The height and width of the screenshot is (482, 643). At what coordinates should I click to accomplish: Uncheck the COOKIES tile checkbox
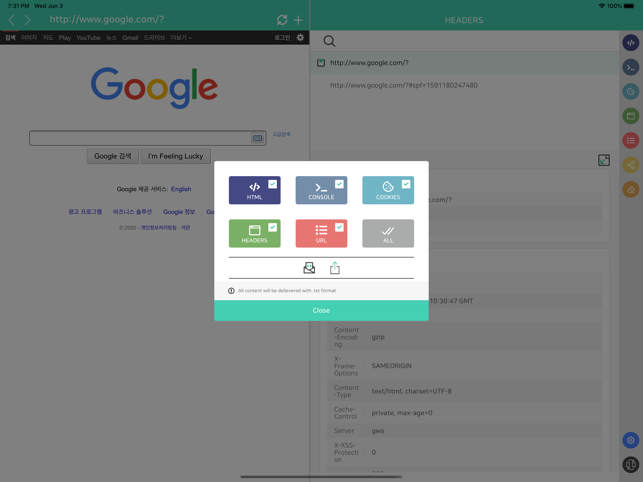[406, 184]
